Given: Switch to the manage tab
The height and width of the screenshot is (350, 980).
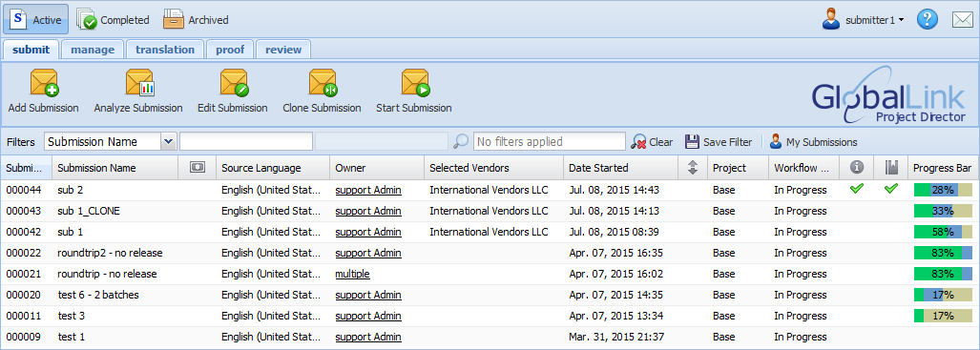Looking at the screenshot, I should tap(93, 50).
